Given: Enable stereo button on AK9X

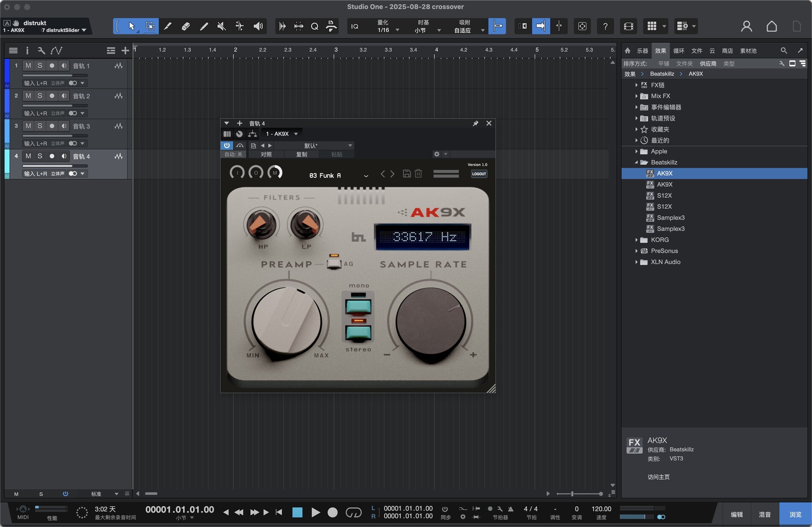Looking at the screenshot, I should pyautogui.click(x=358, y=333).
